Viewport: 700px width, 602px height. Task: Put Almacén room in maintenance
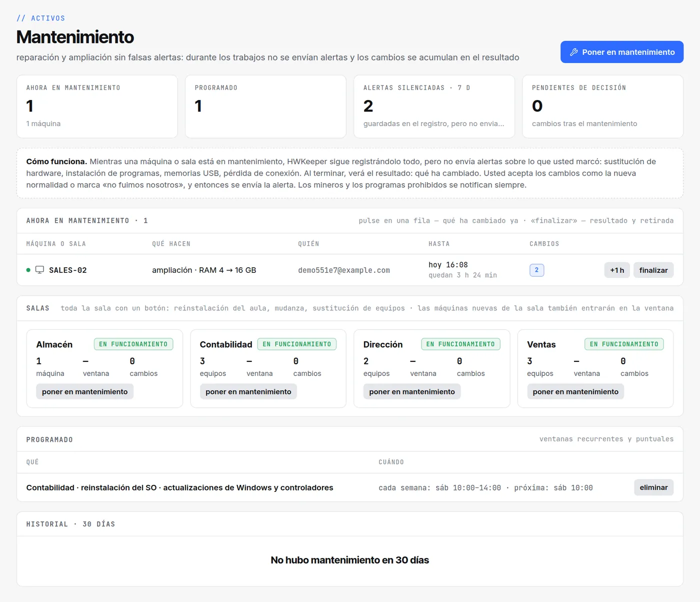84,391
